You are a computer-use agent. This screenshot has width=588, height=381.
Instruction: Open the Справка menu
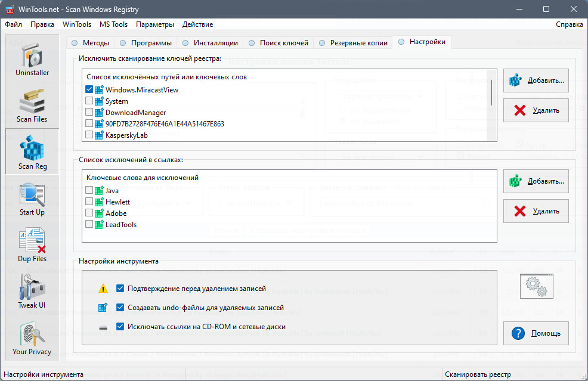tap(570, 24)
